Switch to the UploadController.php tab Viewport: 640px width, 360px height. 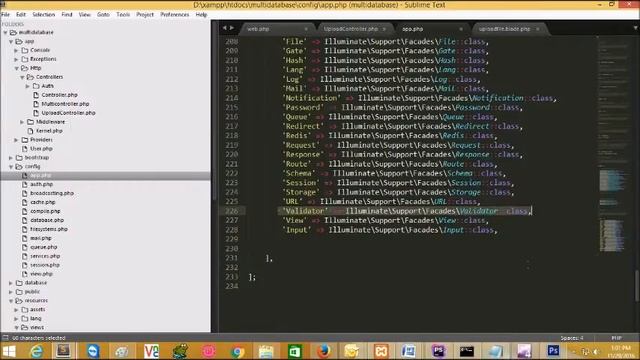click(x=351, y=29)
